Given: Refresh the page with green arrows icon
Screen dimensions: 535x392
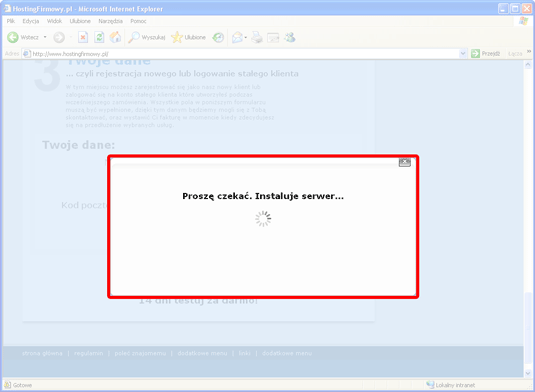Looking at the screenshot, I should pyautogui.click(x=99, y=37).
